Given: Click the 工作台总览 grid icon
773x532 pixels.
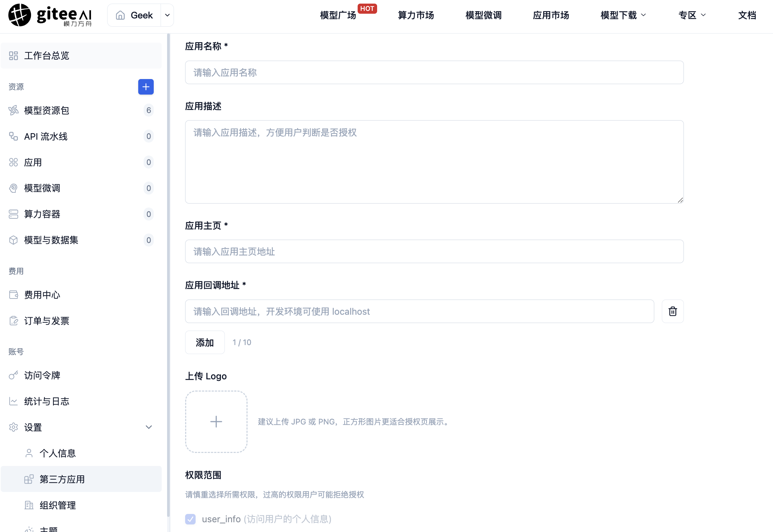Looking at the screenshot, I should (x=13, y=56).
